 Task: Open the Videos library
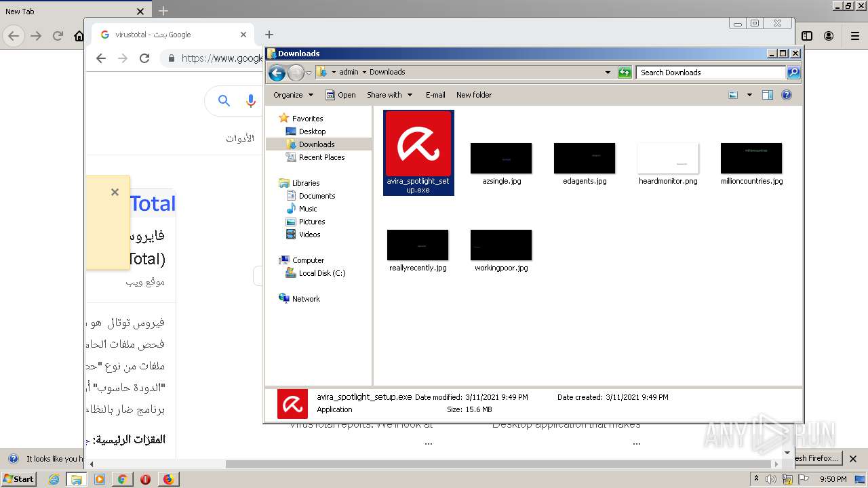[x=309, y=235]
